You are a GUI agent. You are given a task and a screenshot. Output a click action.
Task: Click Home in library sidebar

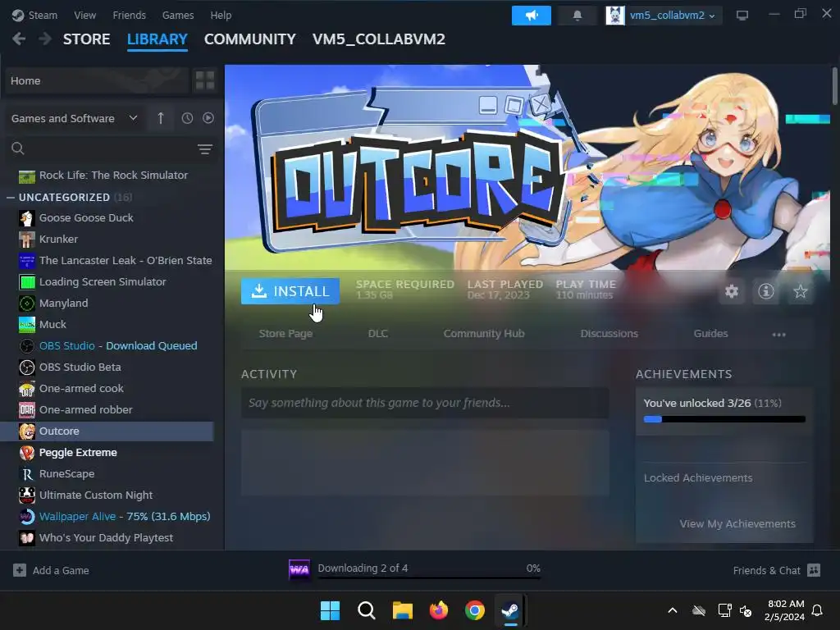coord(97,81)
